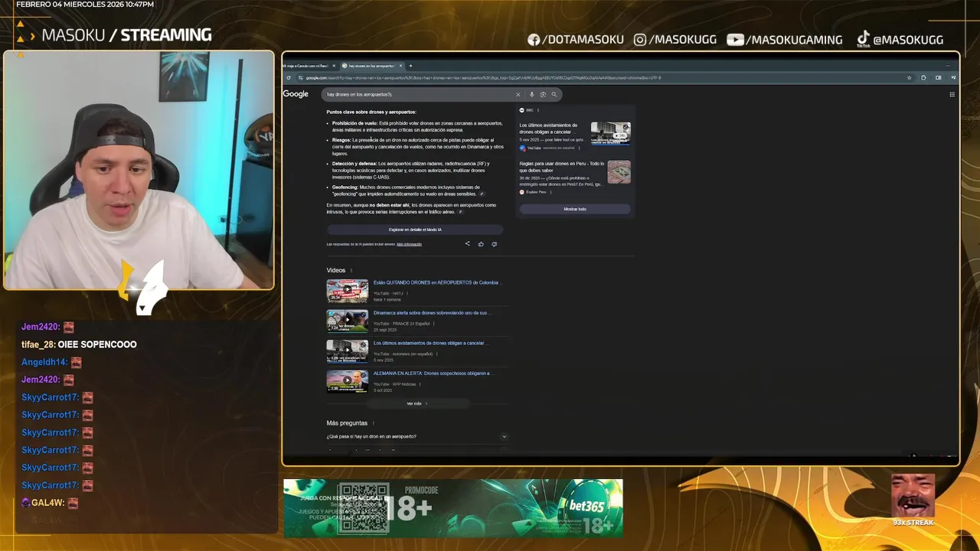Viewport: 980px width, 551px height.
Task: Play the euronews drones video thumbnail
Action: point(348,351)
